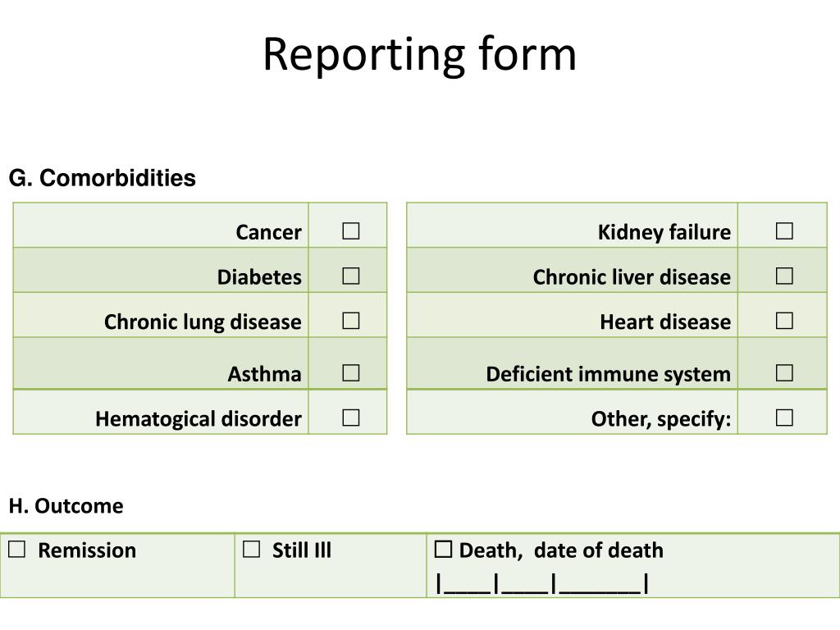Image resolution: width=840 pixels, height=630 pixels.
Task: Toggle the Hematogical disorder checkbox
Action: 351,418
